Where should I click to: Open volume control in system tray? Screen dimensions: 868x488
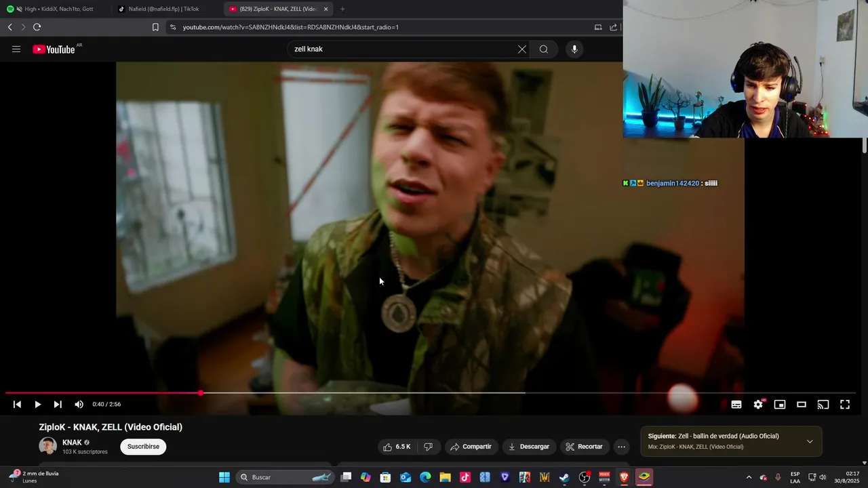pos(823,477)
